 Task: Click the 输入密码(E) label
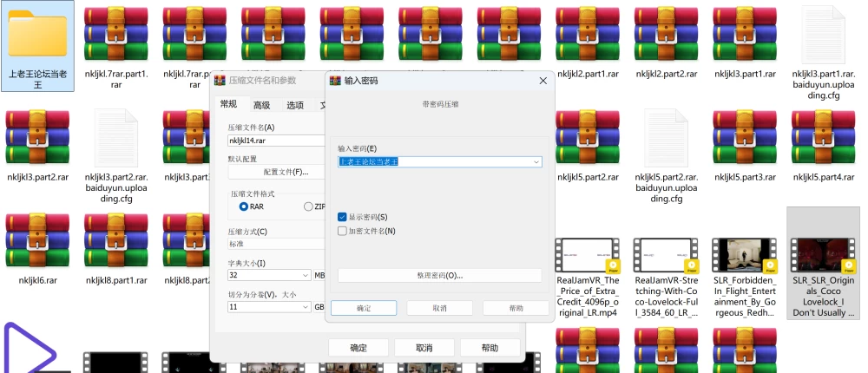point(357,148)
